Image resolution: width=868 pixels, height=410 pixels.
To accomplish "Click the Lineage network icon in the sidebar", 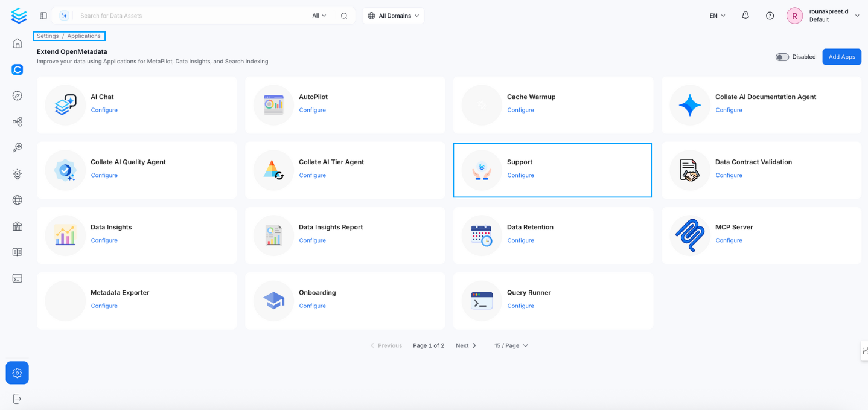I will 17,121.
